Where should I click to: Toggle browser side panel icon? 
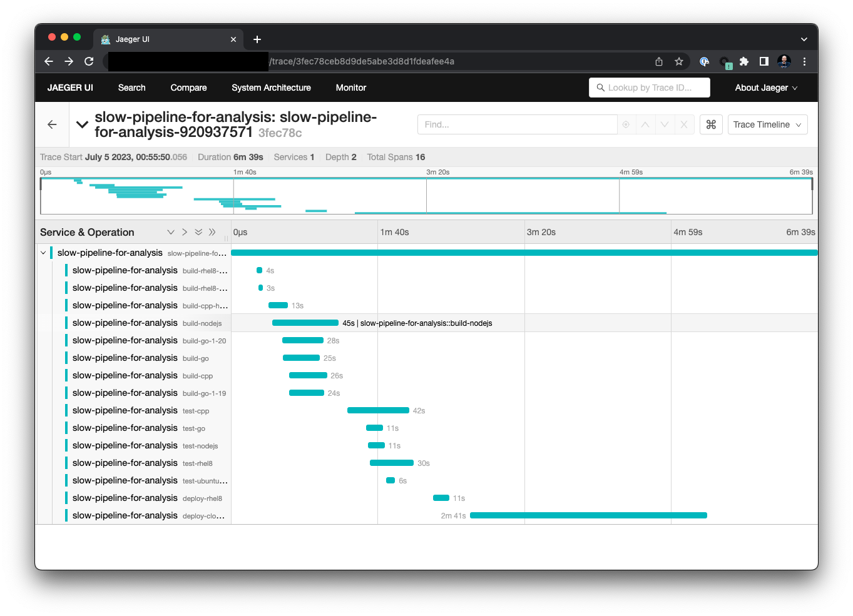764,61
